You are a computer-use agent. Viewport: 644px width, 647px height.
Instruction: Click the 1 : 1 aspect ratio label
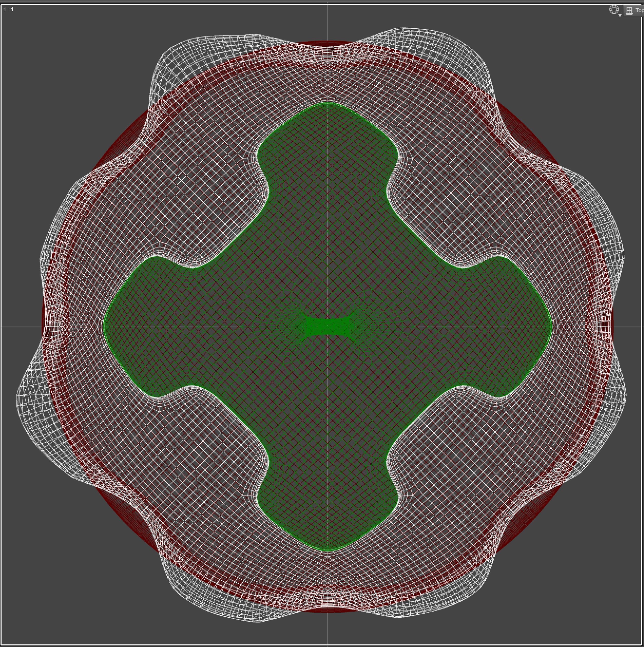[8, 9]
